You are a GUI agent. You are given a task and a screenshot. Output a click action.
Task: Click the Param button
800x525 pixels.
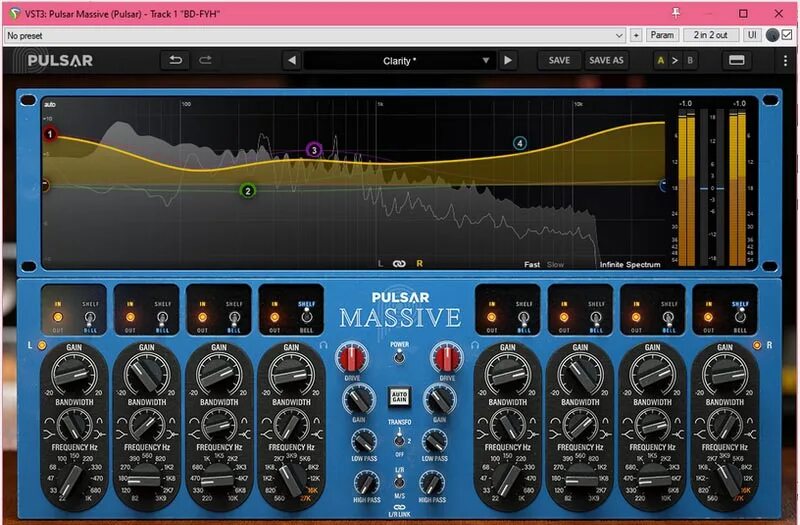pyautogui.click(x=662, y=35)
